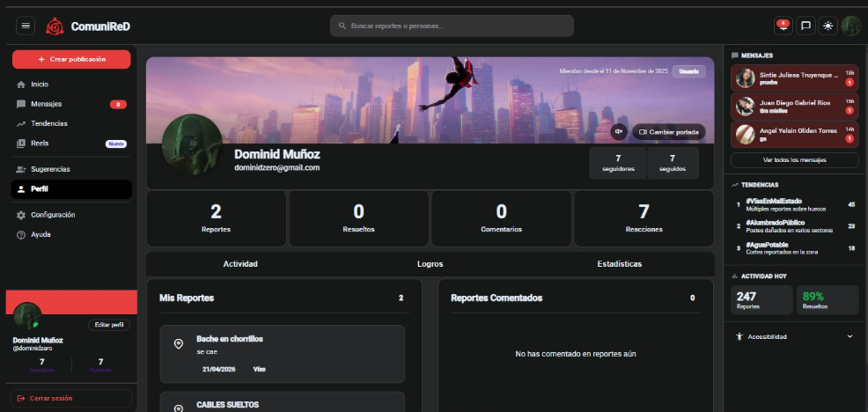Click the sidebar Seguidores count

[42, 365]
